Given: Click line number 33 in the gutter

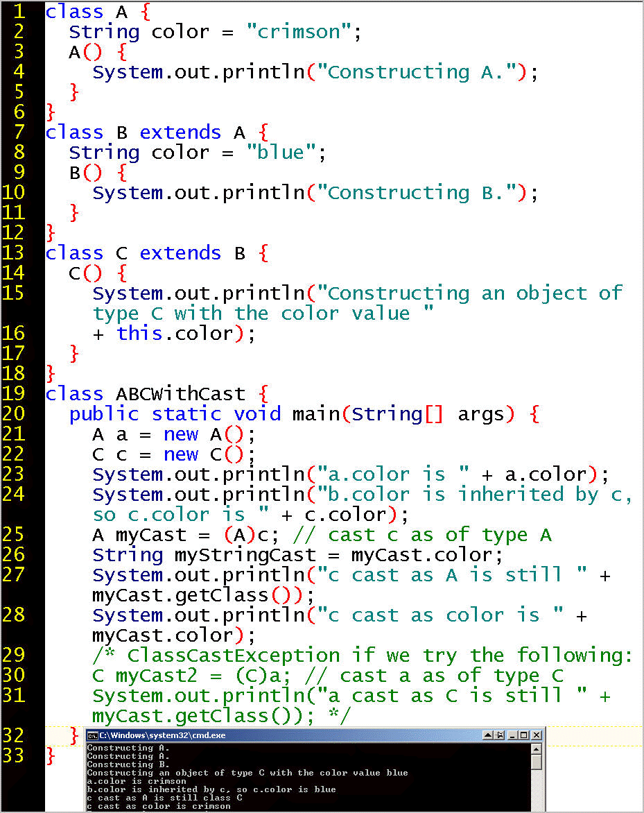Looking at the screenshot, I should coord(13,756).
